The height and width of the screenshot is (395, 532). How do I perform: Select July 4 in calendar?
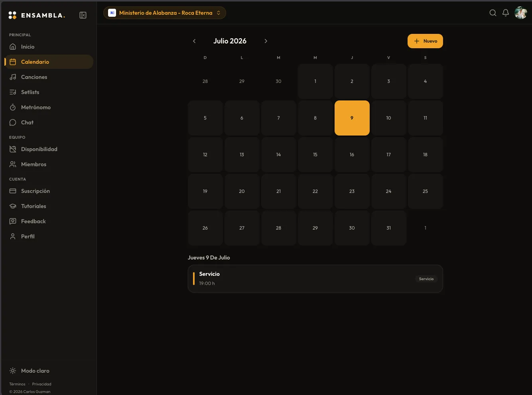click(x=426, y=81)
